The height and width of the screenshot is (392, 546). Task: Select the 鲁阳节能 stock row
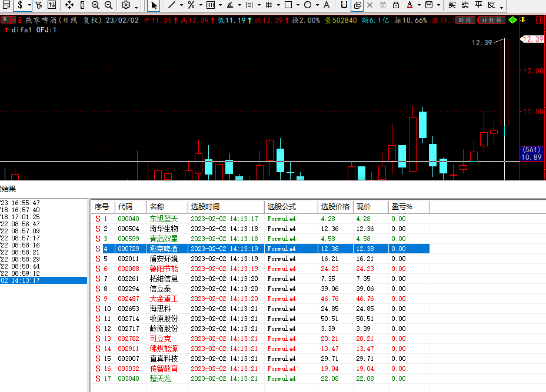(x=261, y=269)
